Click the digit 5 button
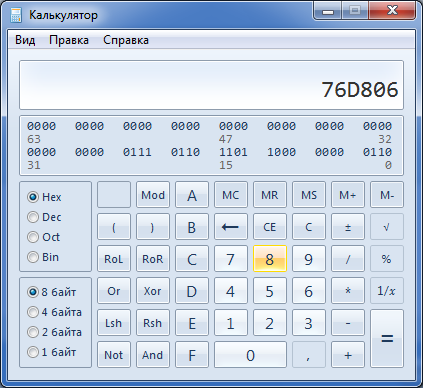Image resolution: width=423 pixels, height=388 pixels. 270,291
